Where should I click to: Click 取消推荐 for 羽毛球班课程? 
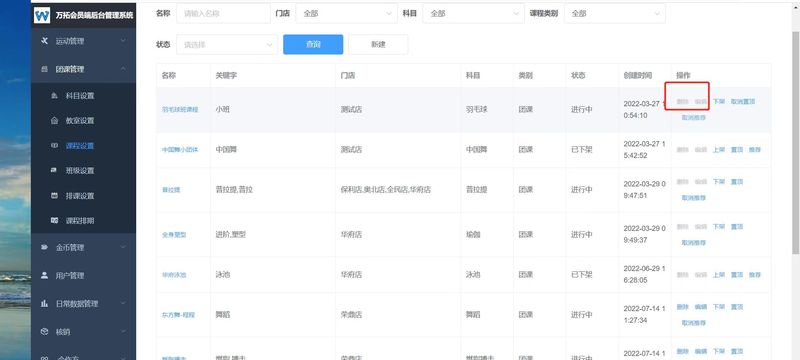point(694,118)
